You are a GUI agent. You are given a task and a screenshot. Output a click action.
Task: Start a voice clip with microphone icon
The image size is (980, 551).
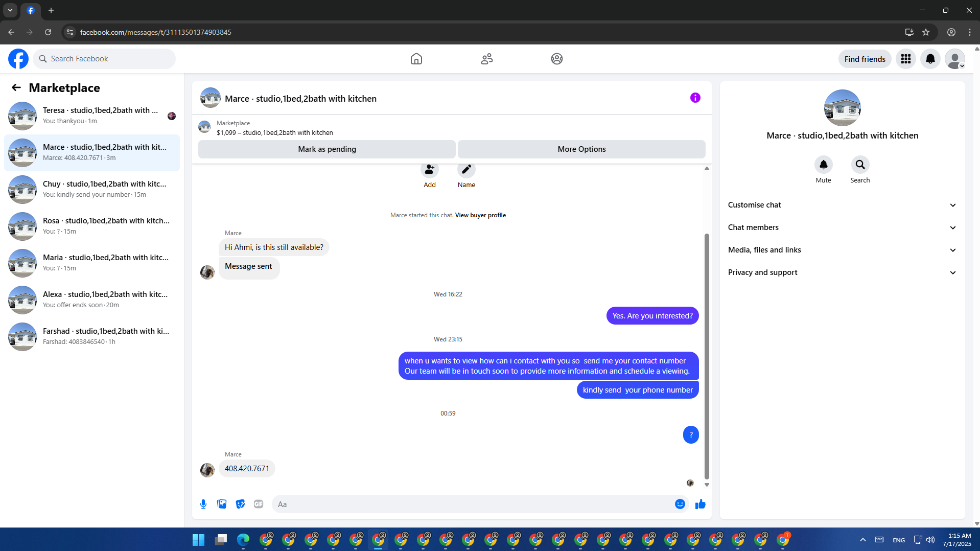[x=203, y=504]
